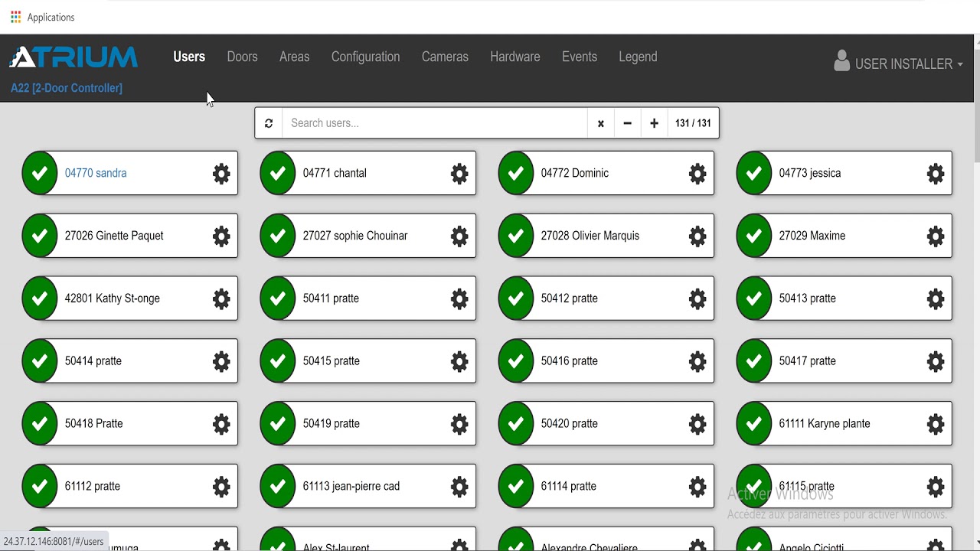
Task: Open settings gear for 42801 Kathy St-onge
Action: click(x=221, y=299)
